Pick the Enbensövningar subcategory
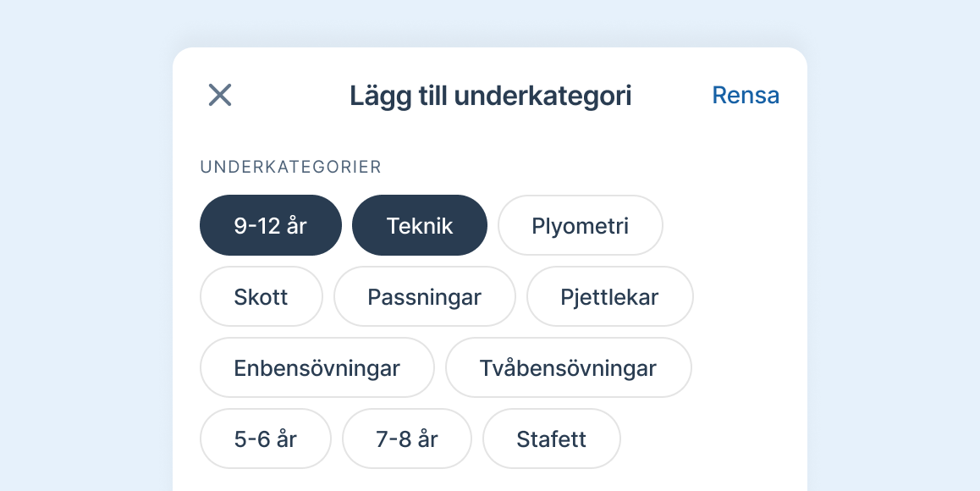This screenshot has height=491, width=980. coord(317,367)
